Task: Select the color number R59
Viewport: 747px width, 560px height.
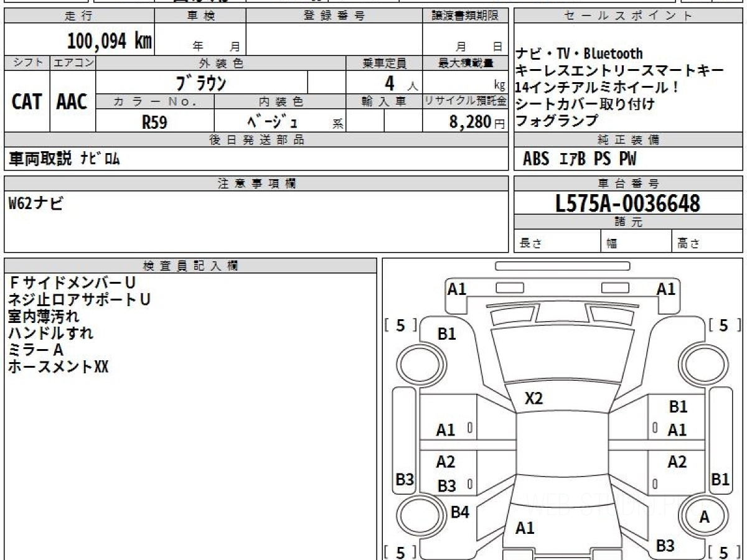Action: (x=154, y=122)
